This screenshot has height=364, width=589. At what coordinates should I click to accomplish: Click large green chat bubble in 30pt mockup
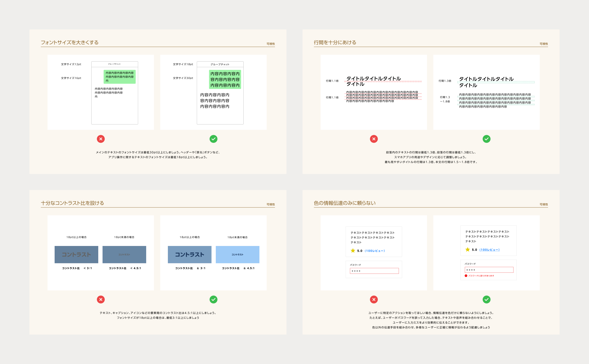click(225, 79)
